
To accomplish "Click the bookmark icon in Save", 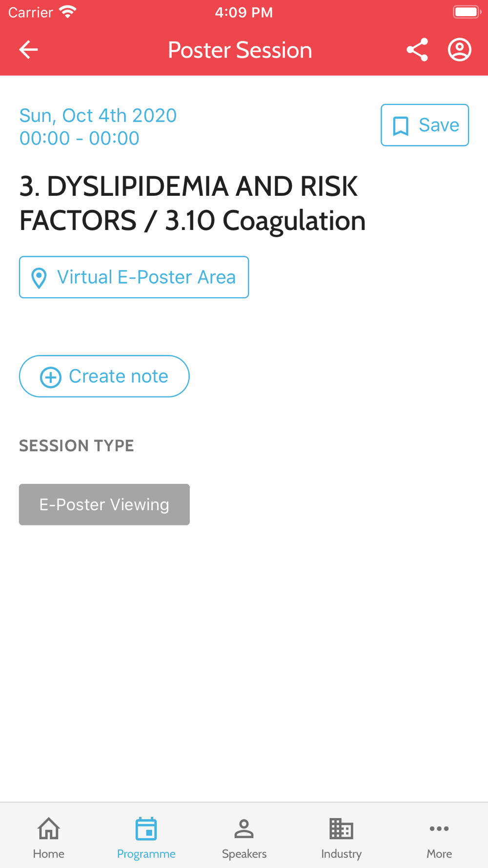I will (x=401, y=125).
